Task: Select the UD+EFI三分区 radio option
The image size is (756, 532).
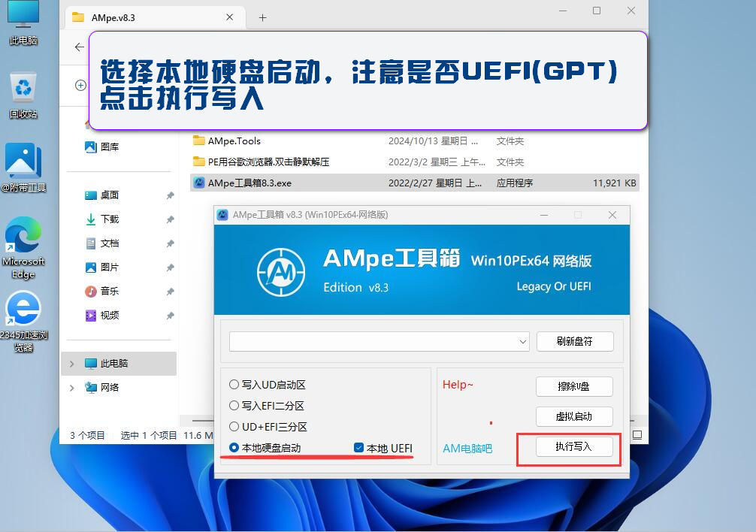Action: click(234, 427)
